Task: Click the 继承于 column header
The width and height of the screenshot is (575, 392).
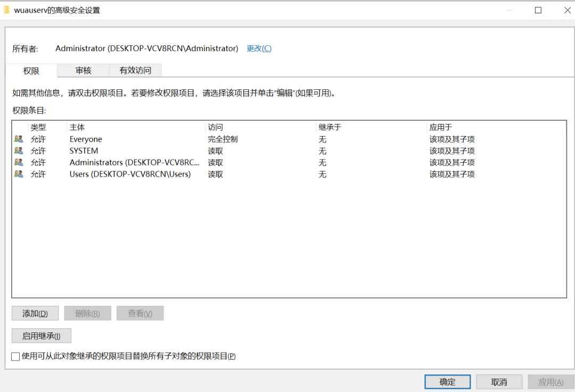Action: (x=371, y=128)
